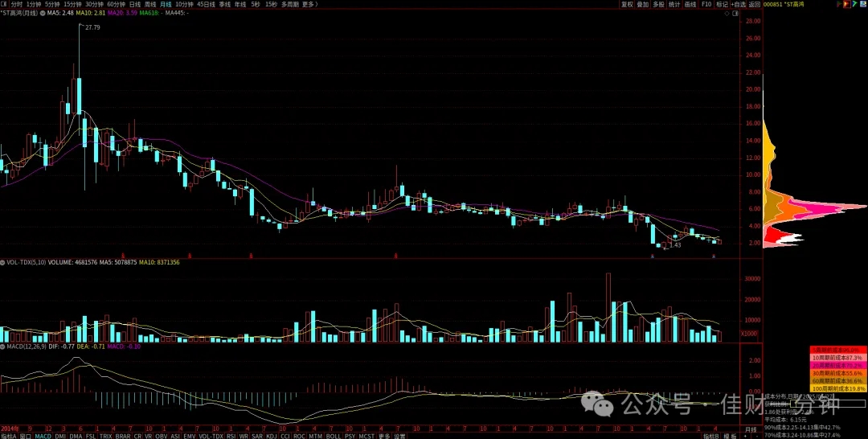This screenshot has height=439, width=868.
Task: Select the CCI indicator tab
Action: [285, 436]
